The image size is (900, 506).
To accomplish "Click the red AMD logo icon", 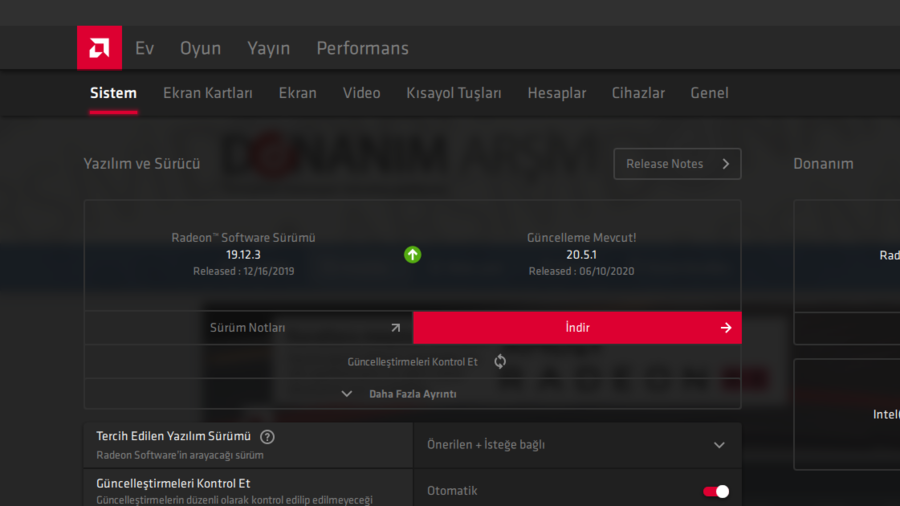I will tap(99, 48).
